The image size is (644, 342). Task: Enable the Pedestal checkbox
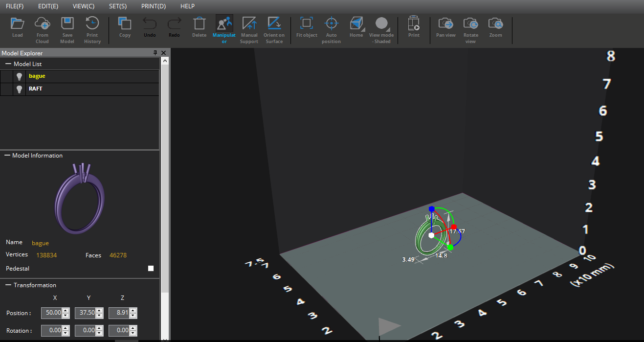(151, 268)
